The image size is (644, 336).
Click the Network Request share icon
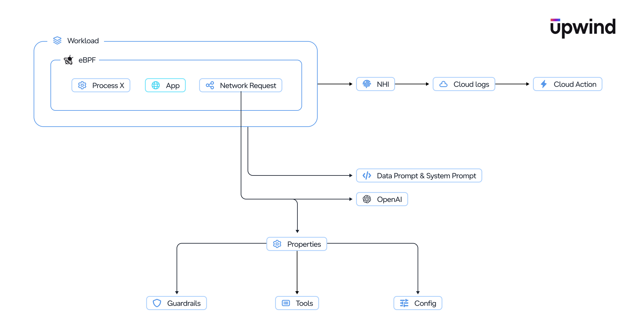click(x=210, y=85)
